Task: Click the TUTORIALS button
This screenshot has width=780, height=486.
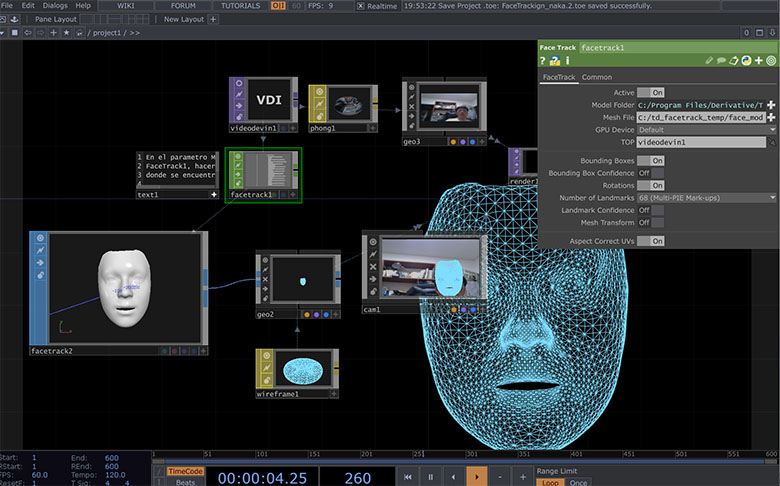Action: pyautogui.click(x=240, y=5)
